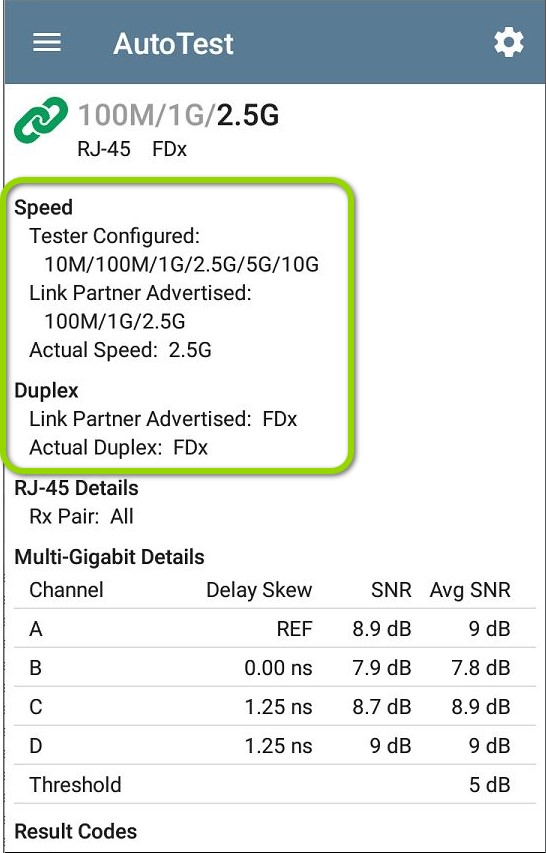Select the Avg SNR column header

470,590
